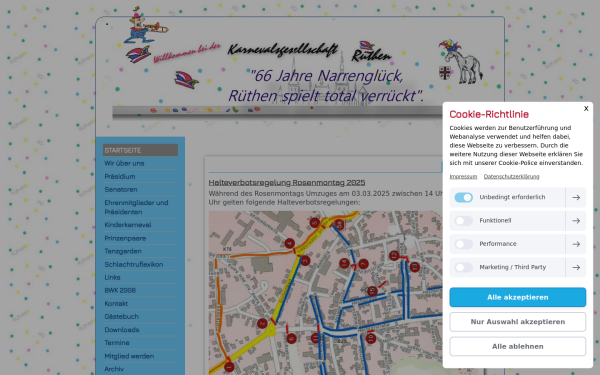600x375 pixels.
Task: Open the Schlachtruflexikon menu item
Action: pyautogui.click(x=140, y=264)
